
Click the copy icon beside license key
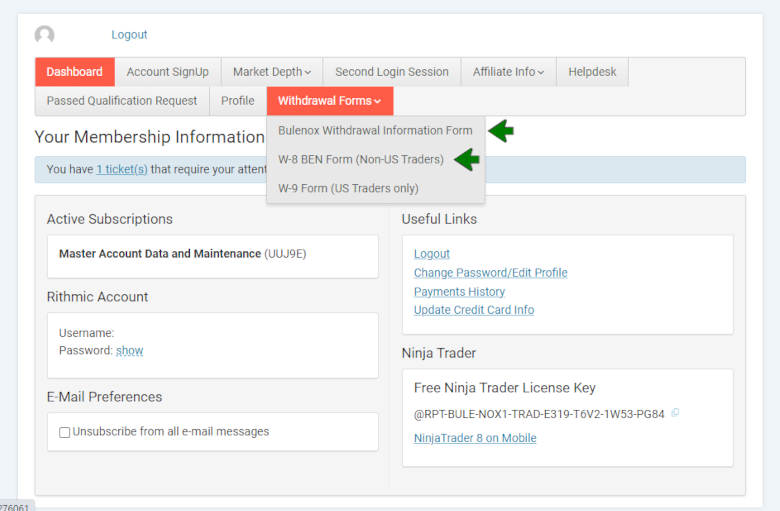[x=675, y=412]
